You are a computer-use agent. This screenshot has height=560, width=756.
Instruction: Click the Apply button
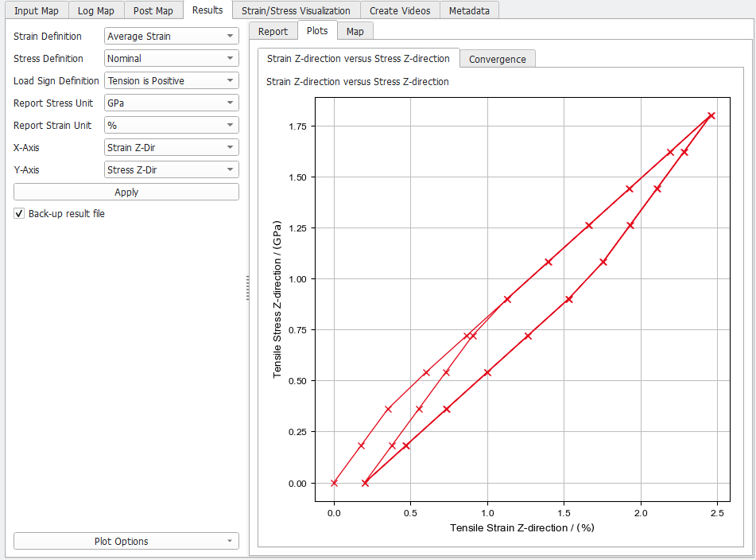tap(126, 192)
